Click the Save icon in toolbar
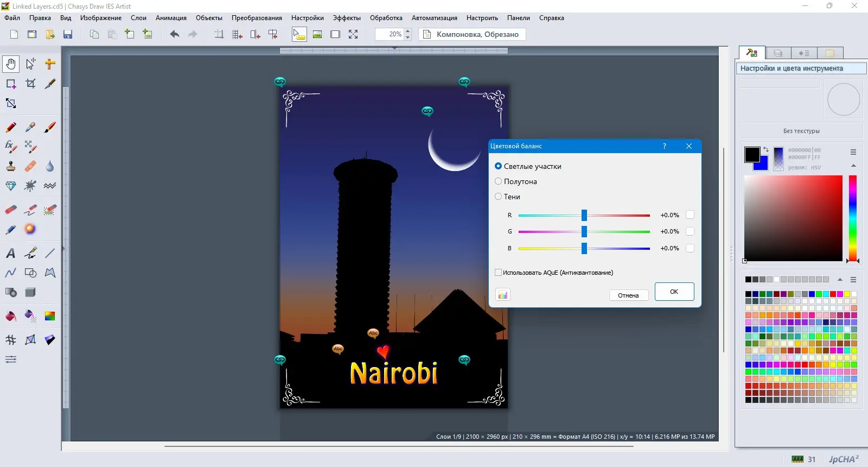 coord(68,34)
